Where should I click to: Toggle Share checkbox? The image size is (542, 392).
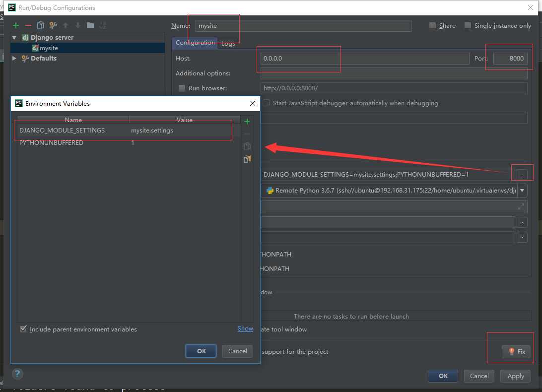coord(432,26)
